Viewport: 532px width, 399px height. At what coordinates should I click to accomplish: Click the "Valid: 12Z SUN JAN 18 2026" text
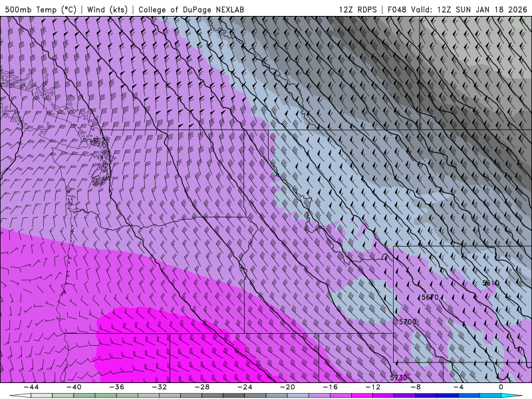pyautogui.click(x=469, y=9)
